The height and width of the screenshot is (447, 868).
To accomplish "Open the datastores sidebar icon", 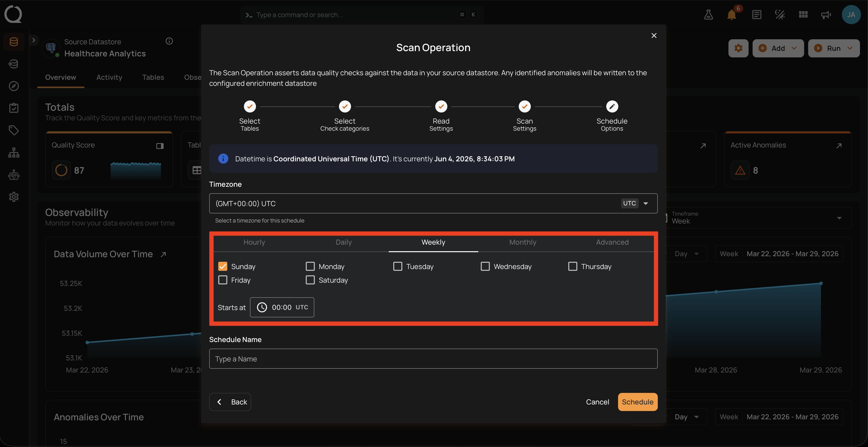I will (x=14, y=42).
